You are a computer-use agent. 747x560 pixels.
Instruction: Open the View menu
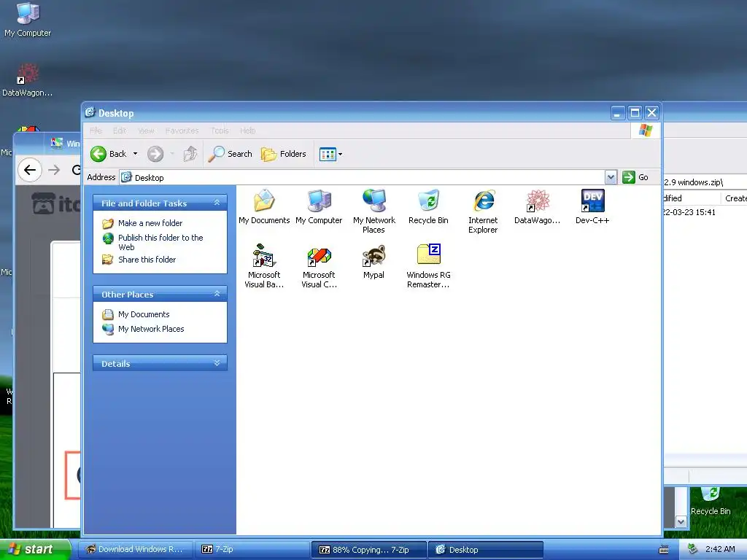(146, 131)
